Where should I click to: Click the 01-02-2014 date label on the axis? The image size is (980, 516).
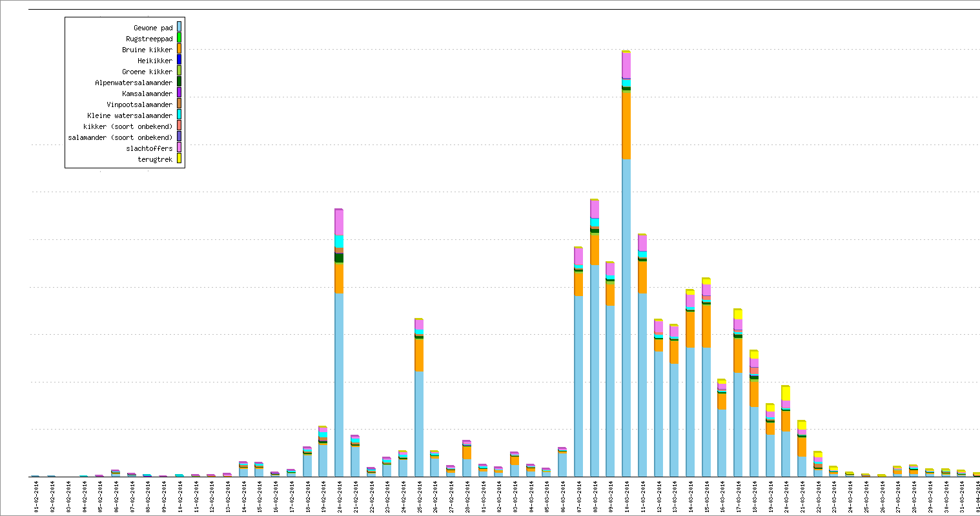coord(37,496)
